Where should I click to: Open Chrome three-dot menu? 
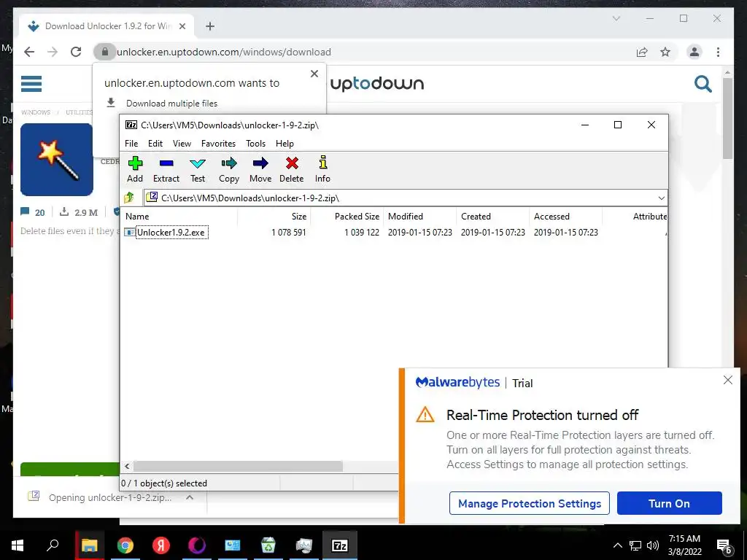(718, 52)
